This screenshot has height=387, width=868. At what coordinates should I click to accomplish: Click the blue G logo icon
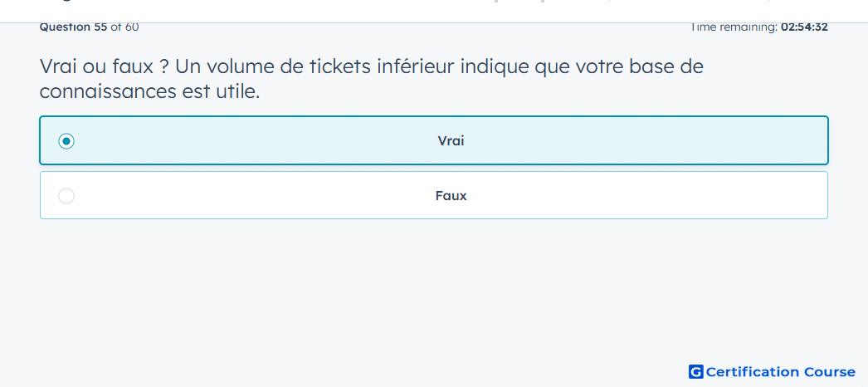(x=696, y=371)
